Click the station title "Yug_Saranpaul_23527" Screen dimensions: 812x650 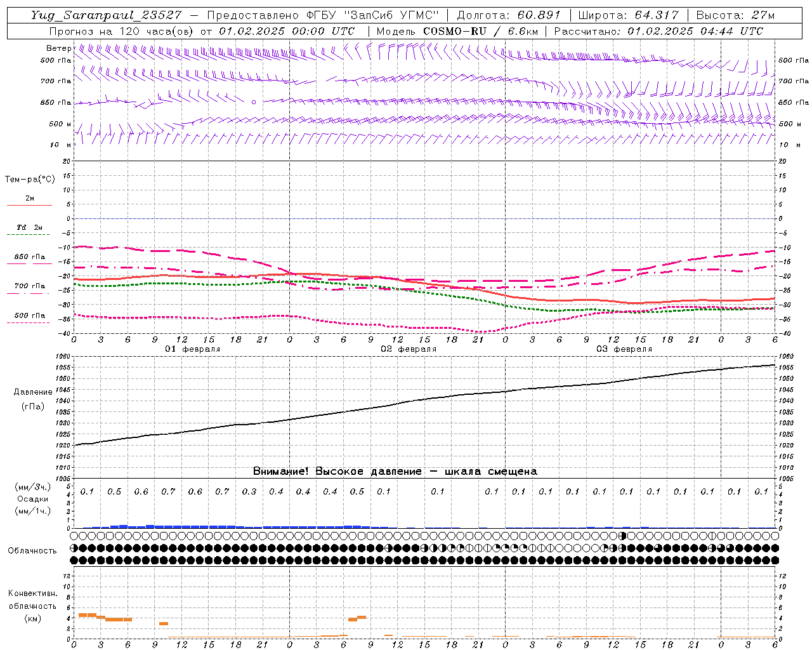(x=107, y=15)
